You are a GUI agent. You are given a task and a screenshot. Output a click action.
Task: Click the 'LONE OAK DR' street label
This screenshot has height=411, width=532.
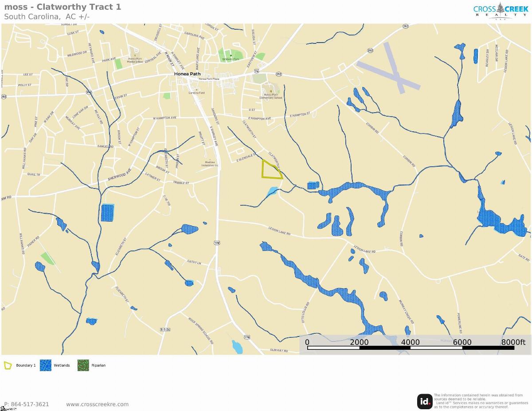click(x=80, y=111)
